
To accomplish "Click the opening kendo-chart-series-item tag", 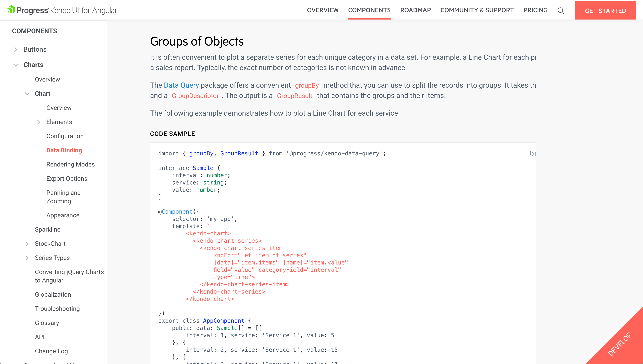I will tap(241, 248).
